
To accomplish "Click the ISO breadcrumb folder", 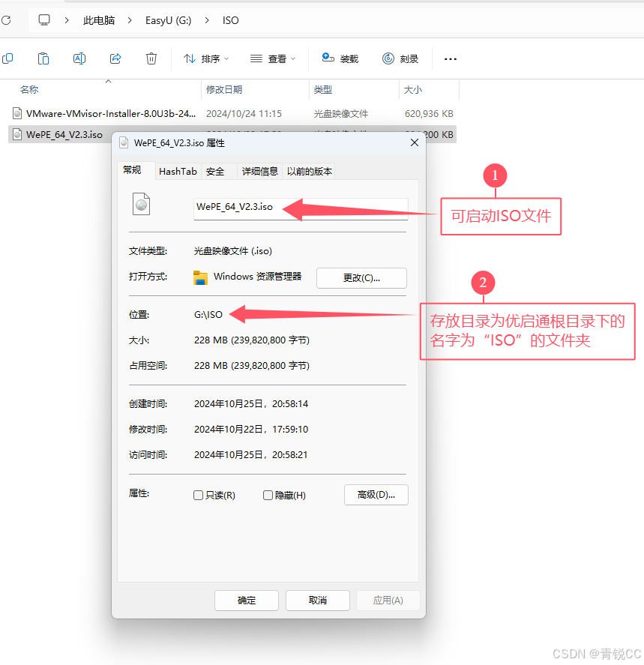I will tap(231, 20).
